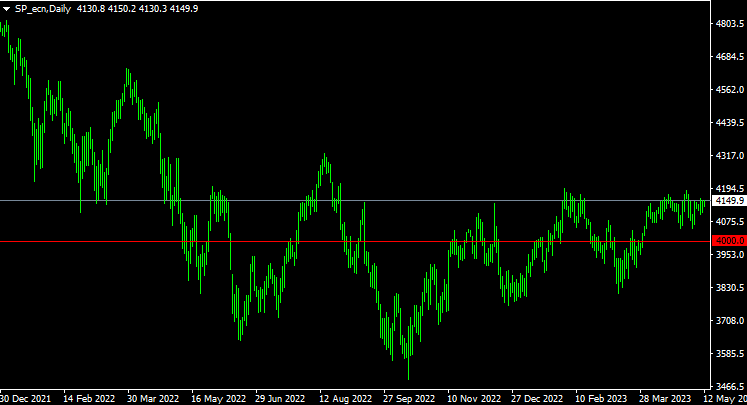Click the 10 Feb 2023 date label
The image size is (747, 405).
click(601, 398)
